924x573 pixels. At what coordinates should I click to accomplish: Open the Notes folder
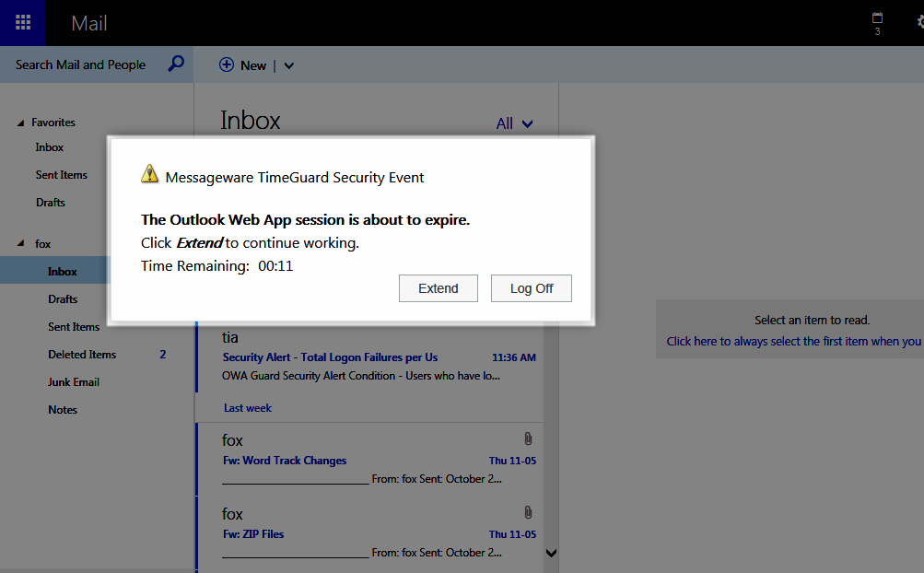coord(63,410)
